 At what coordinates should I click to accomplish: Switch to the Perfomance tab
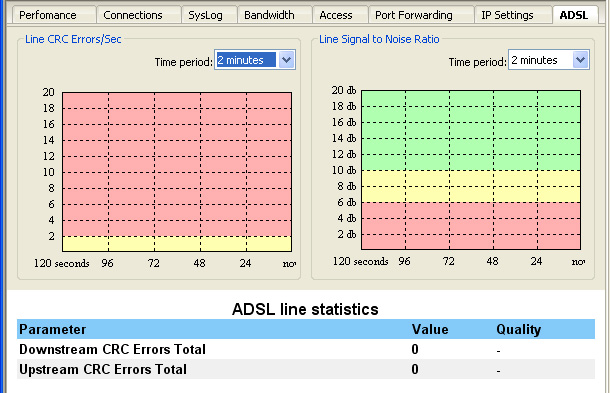click(x=54, y=15)
